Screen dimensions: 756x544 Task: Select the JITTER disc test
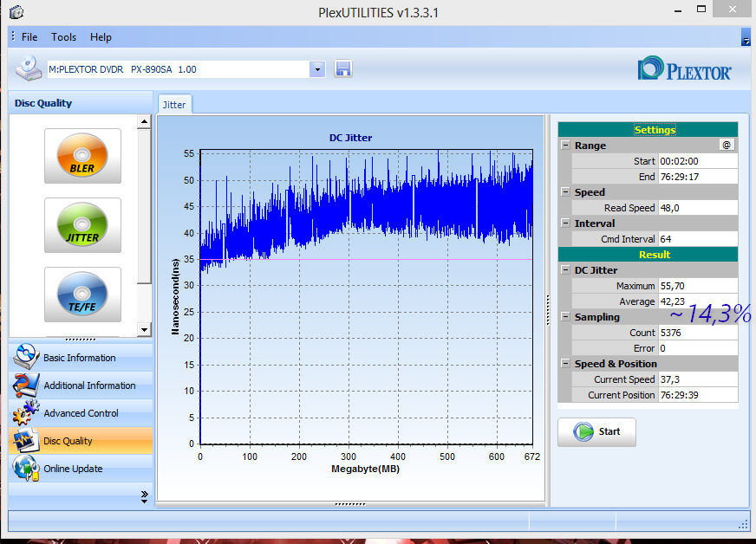click(82, 225)
